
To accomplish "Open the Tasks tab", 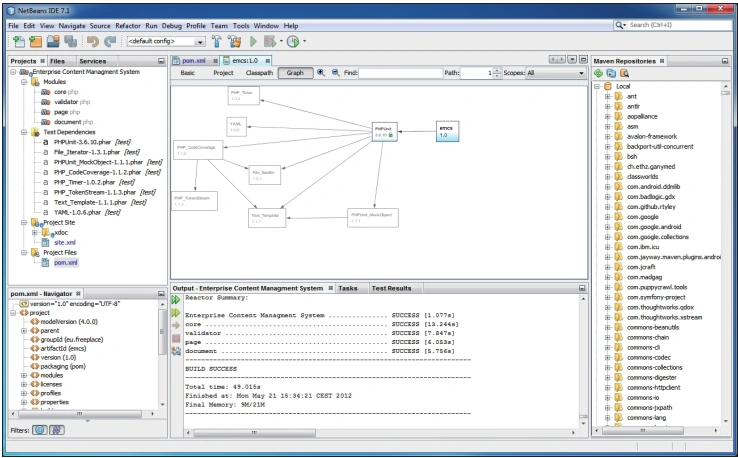I will coord(347,288).
